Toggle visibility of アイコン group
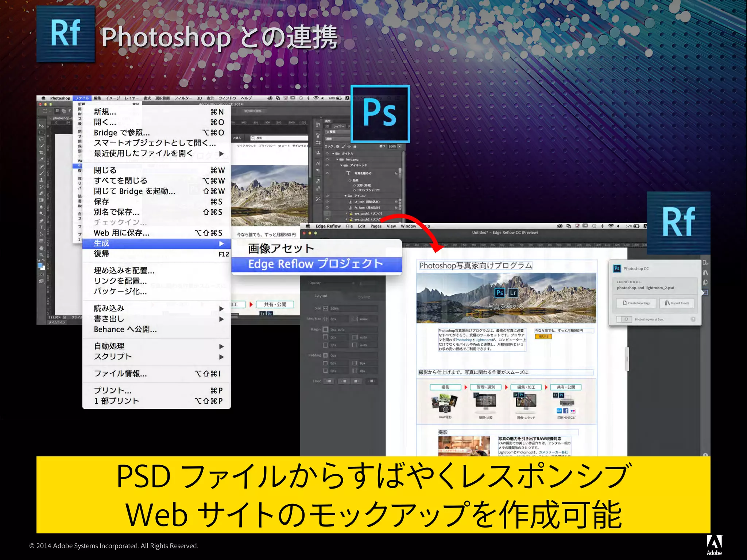Screen dimensions: 747x560 tap(327, 196)
